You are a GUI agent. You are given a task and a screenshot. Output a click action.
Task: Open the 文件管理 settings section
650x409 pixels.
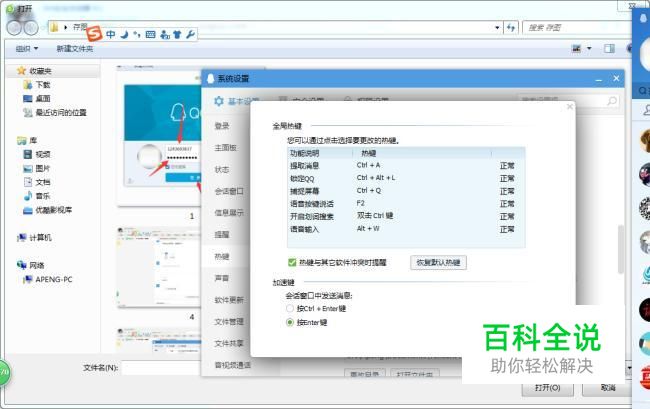[x=229, y=322]
